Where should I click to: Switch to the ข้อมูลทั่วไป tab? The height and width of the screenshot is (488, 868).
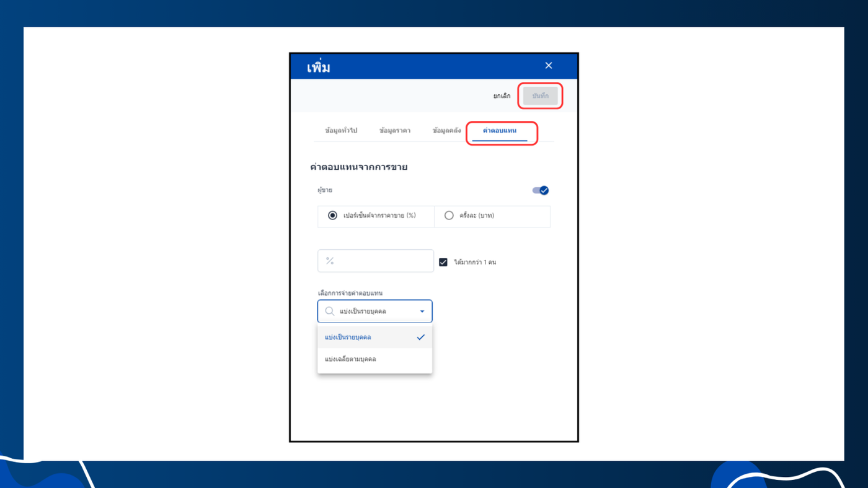[x=341, y=131]
